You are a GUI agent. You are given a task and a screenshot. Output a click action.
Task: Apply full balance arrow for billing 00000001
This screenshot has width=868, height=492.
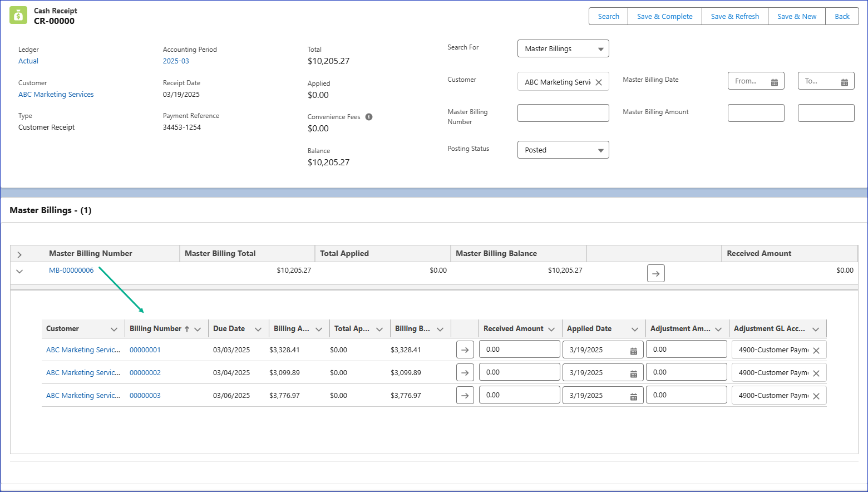465,350
